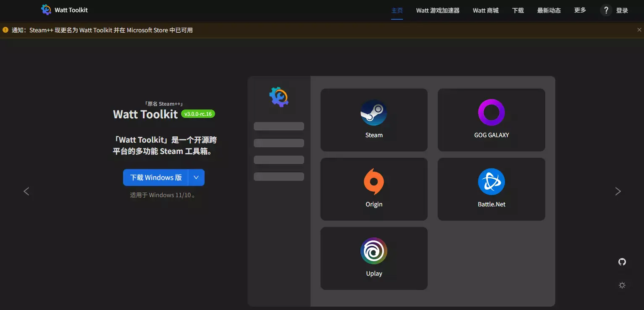The width and height of the screenshot is (644, 310).
Task: Click the Battle.Net platform icon
Action: coord(491,182)
